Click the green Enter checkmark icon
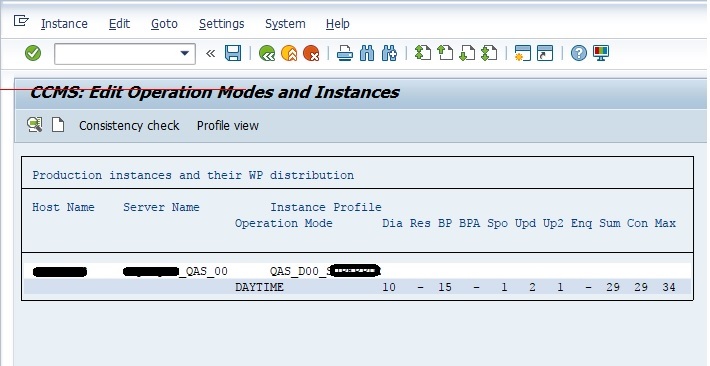The image size is (710, 366). (33, 53)
